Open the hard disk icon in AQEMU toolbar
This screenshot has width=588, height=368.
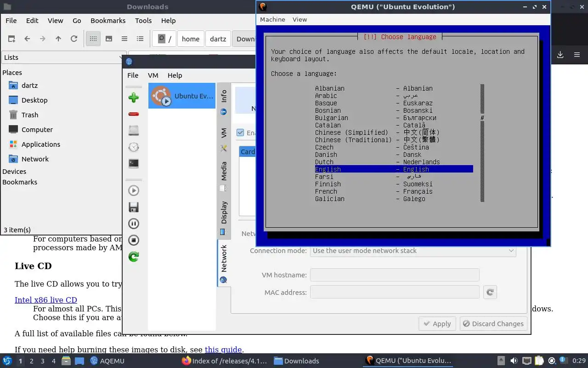(x=134, y=131)
